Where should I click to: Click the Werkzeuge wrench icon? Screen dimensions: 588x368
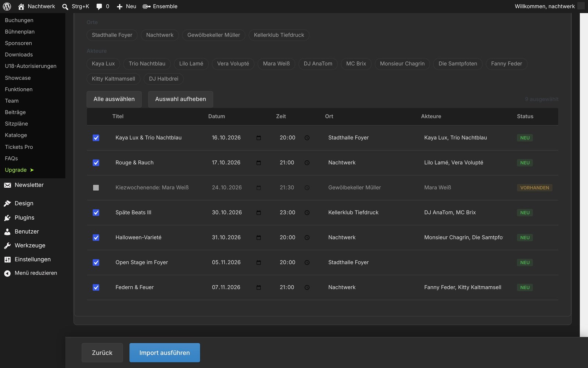pos(7,245)
